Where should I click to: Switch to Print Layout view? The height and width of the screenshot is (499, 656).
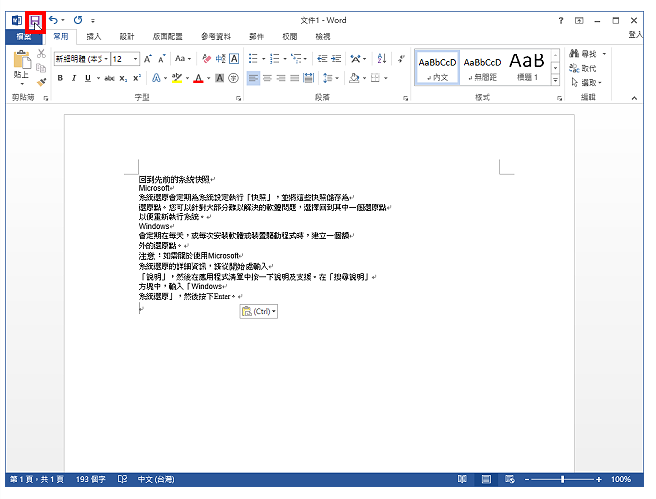[486, 479]
